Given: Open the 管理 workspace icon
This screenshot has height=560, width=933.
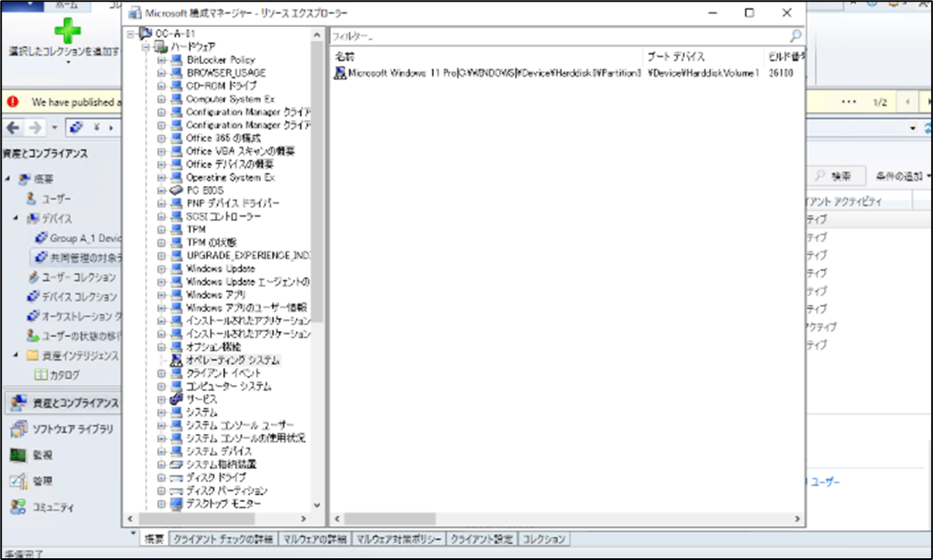Looking at the screenshot, I should click(x=19, y=481).
